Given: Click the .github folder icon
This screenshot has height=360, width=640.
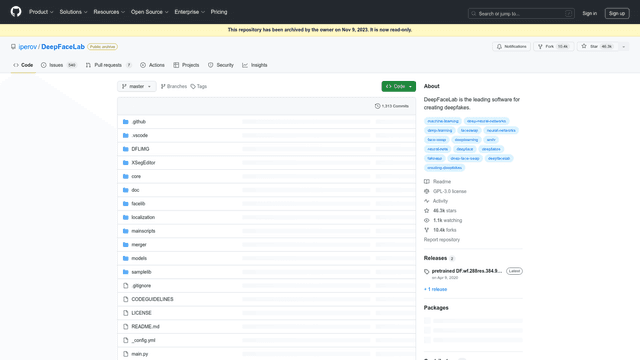Looking at the screenshot, I should (x=126, y=122).
